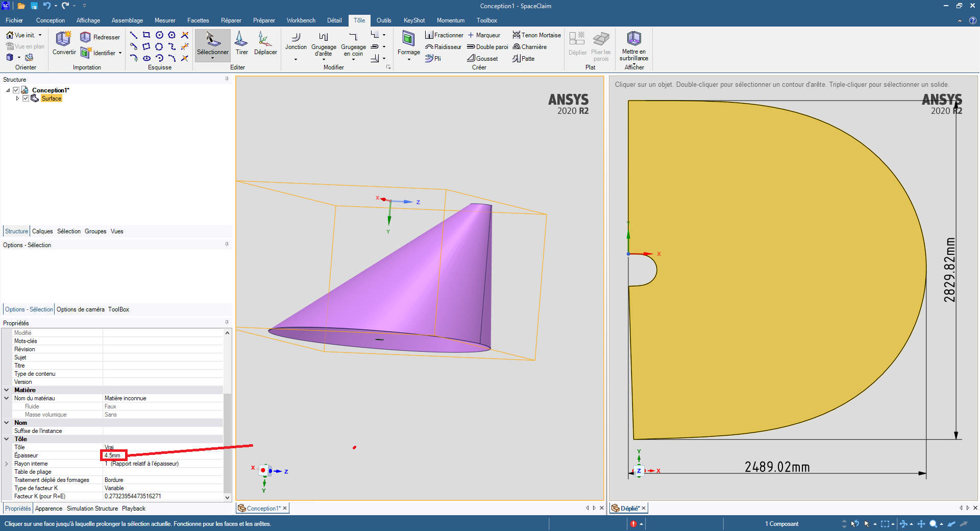This screenshot has width=980, height=531.
Task: Switch to the Calques panel tab
Action: pyautogui.click(x=42, y=231)
